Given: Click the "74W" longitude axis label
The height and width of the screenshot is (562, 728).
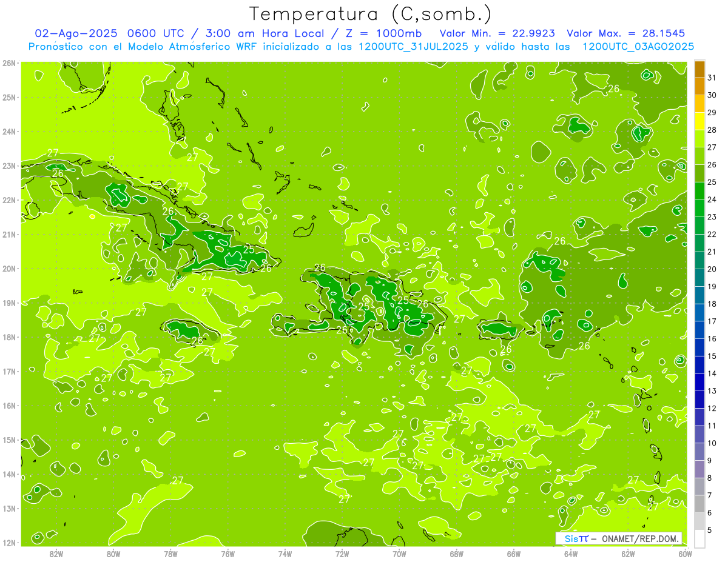Looking at the screenshot, I should [x=285, y=554].
